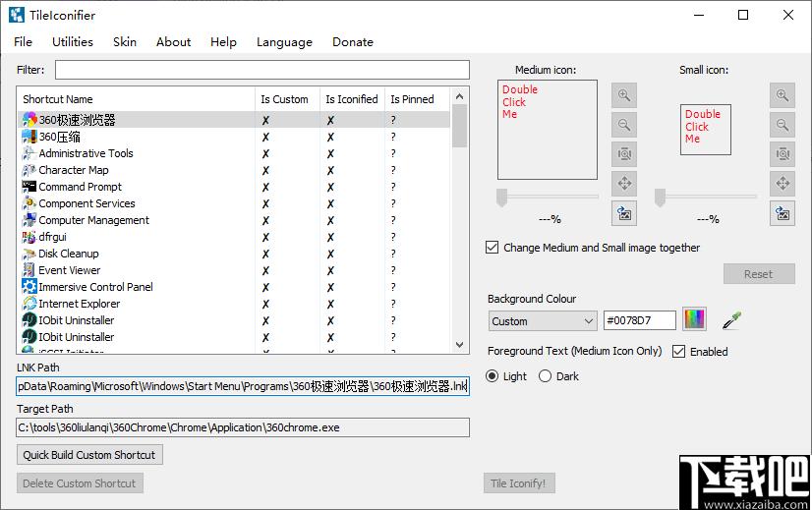Viewport: 812px width, 510px height.
Task: Toggle the Foreground Text Enabled checkbox
Action: click(679, 352)
